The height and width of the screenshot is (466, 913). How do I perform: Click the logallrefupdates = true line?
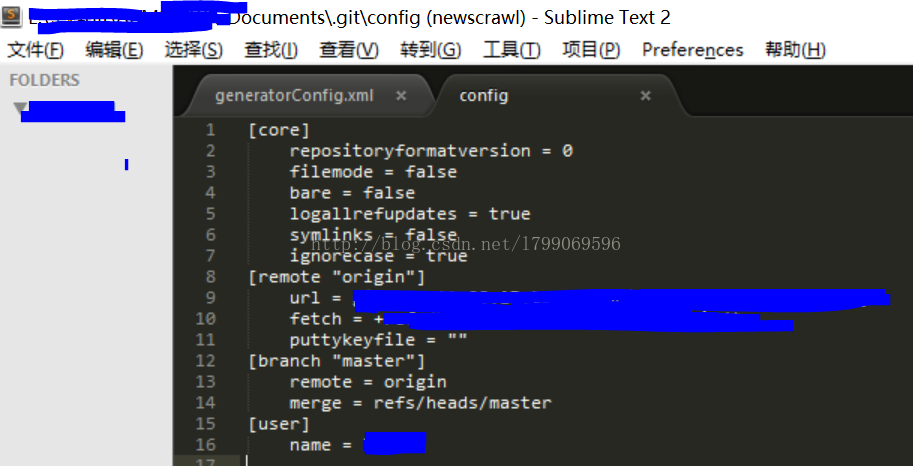point(410,214)
